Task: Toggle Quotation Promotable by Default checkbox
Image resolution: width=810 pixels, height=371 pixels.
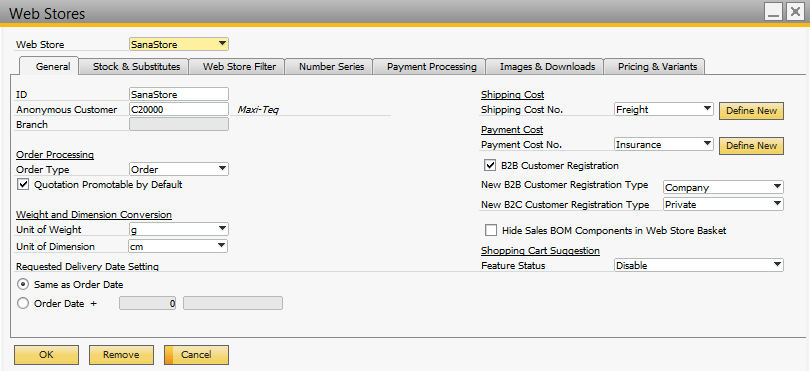Action: click(23, 184)
